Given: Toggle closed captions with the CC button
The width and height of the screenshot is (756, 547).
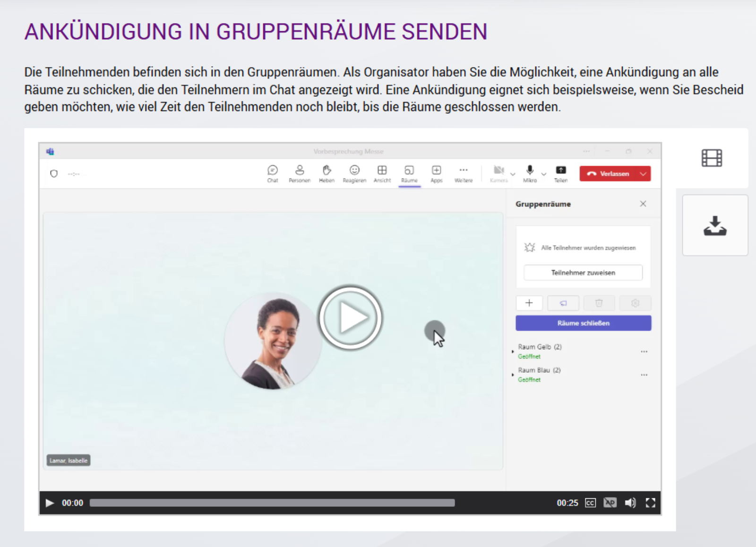Looking at the screenshot, I should click(x=590, y=503).
